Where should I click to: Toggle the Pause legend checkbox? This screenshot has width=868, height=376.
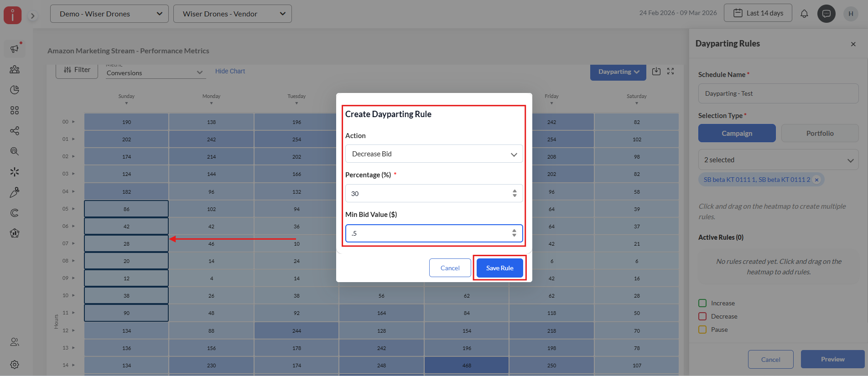pos(702,330)
